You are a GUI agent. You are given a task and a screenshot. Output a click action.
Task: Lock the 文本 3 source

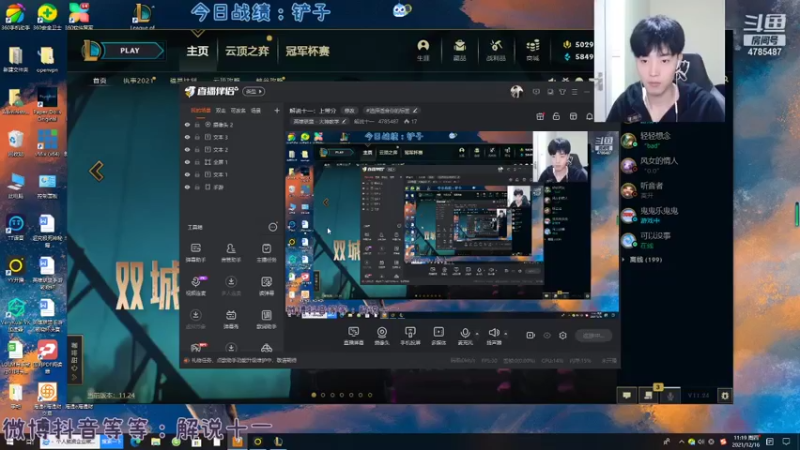tap(197, 137)
